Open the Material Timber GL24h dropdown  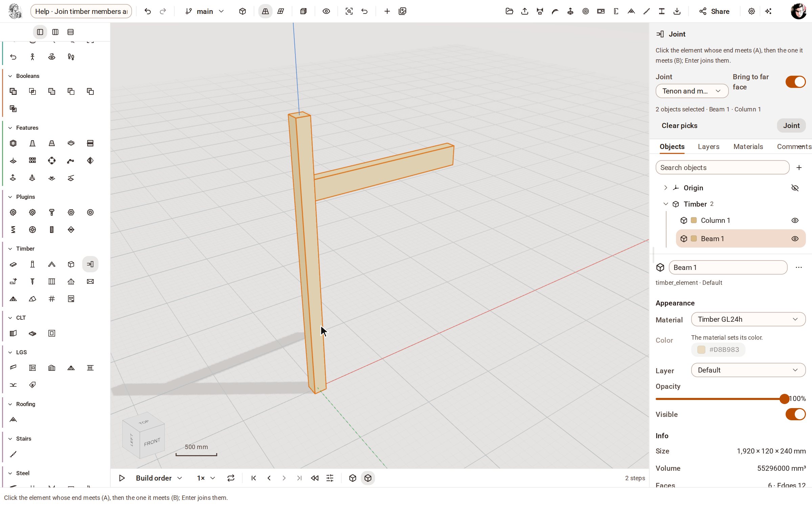tap(748, 319)
